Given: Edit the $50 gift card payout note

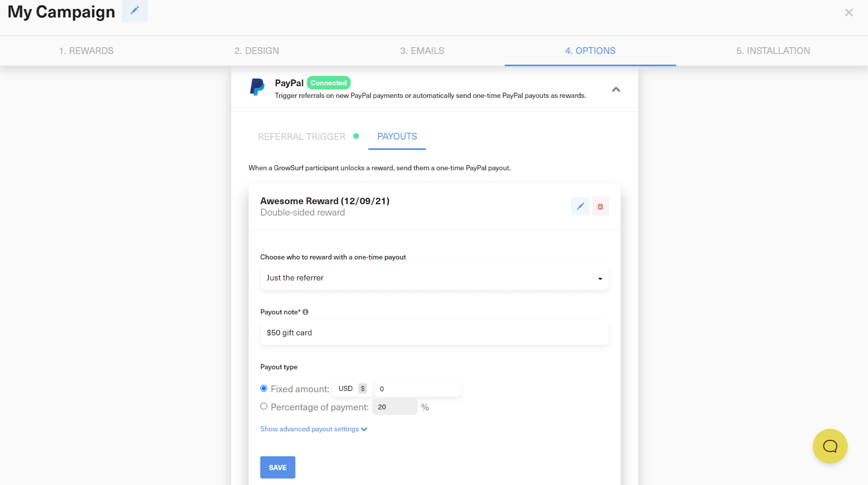Looking at the screenshot, I should click(x=434, y=332).
